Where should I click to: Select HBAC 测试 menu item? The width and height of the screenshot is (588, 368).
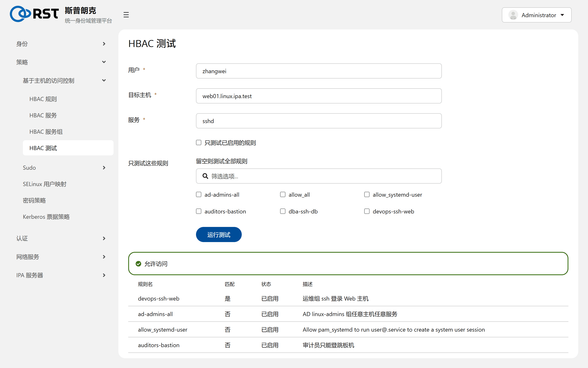(68, 148)
